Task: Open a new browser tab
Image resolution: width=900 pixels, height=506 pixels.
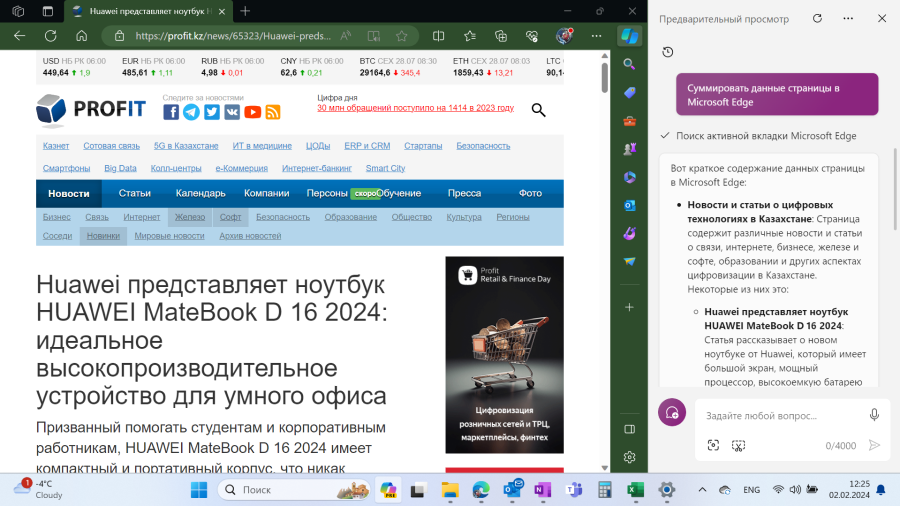Action: (245, 11)
